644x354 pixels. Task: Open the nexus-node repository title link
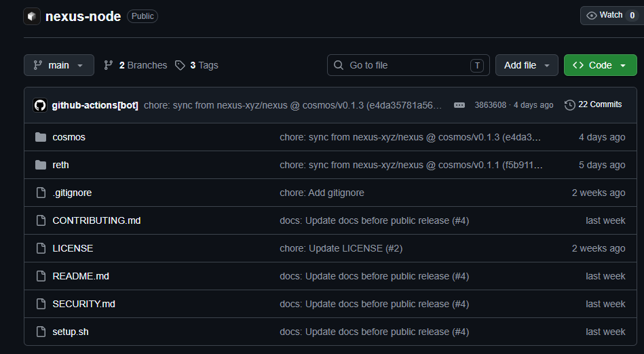(83, 16)
